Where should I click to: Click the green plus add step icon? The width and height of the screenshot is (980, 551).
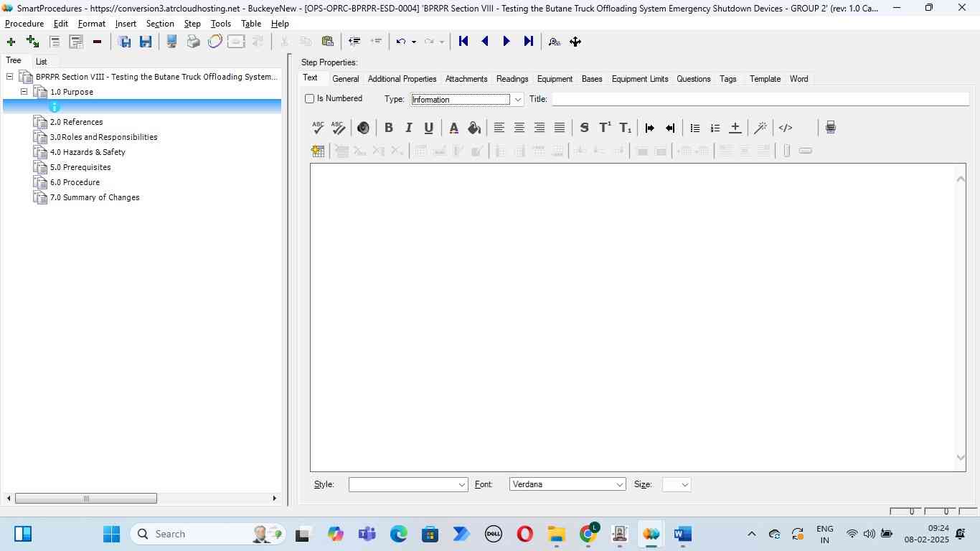(x=11, y=42)
